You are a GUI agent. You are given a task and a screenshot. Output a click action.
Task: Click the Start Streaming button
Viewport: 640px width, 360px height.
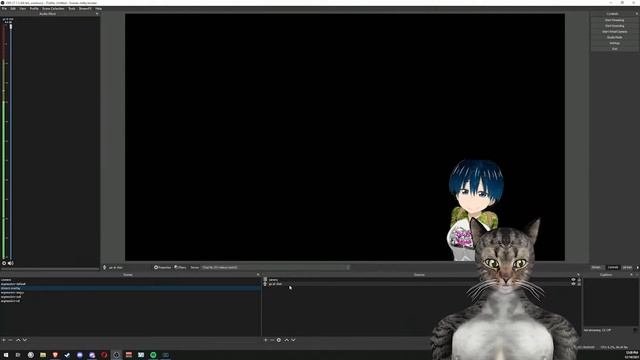pyautogui.click(x=614, y=20)
